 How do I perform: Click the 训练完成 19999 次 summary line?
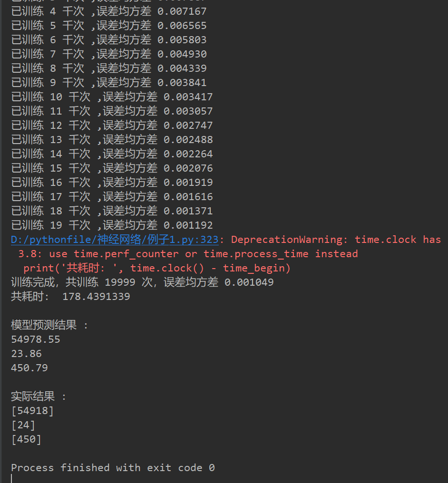pyautogui.click(x=142, y=282)
